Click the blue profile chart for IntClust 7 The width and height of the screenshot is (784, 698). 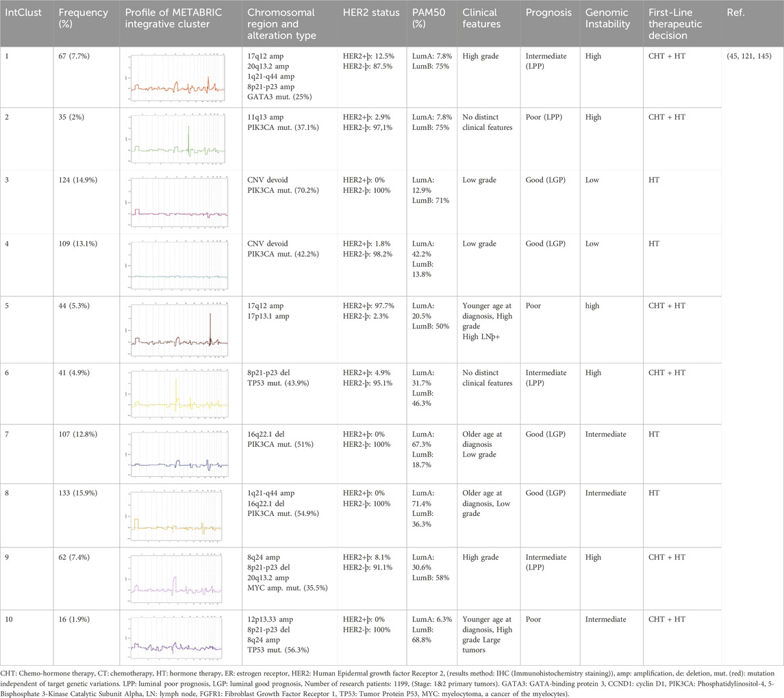pos(177,454)
